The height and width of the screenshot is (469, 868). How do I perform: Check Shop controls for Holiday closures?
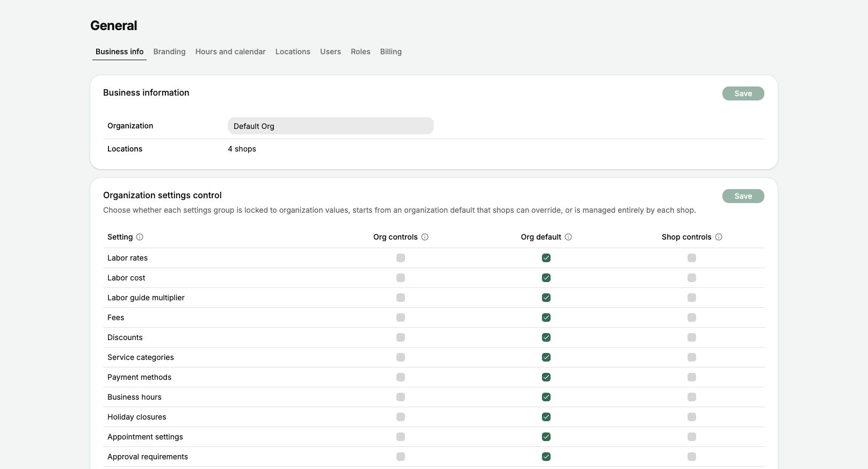click(x=692, y=417)
